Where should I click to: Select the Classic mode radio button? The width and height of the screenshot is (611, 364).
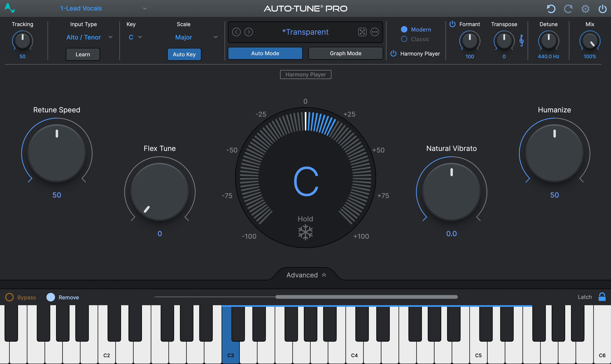(404, 39)
